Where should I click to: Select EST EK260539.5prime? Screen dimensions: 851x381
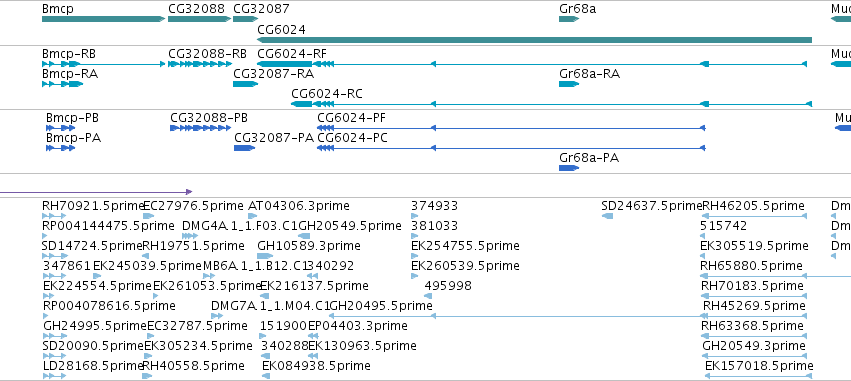[x=465, y=266]
